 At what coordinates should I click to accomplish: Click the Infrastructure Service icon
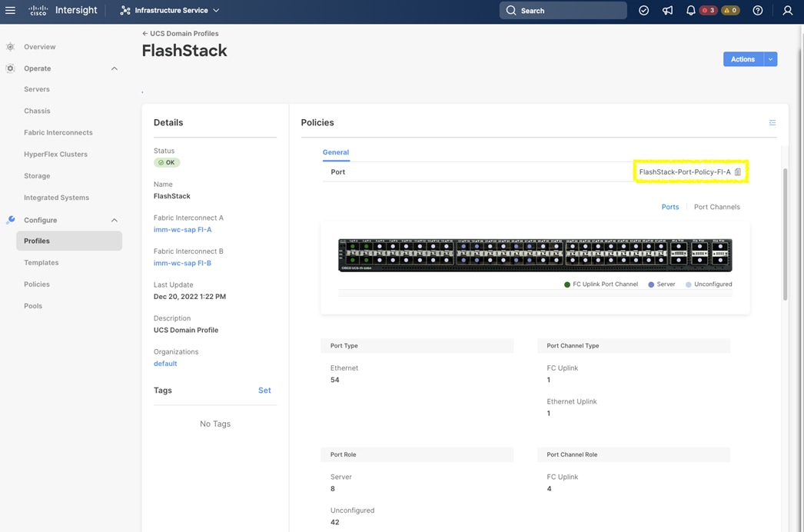tap(125, 10)
